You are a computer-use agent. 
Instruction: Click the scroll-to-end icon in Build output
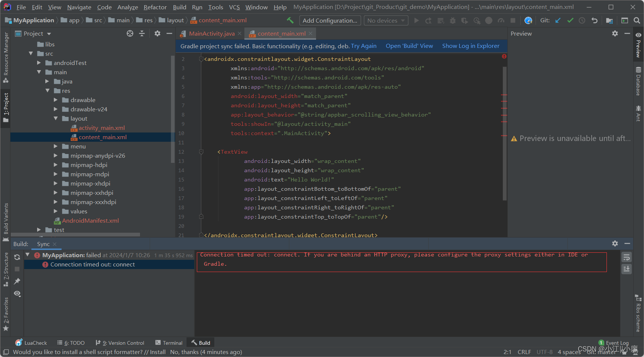coord(627,269)
